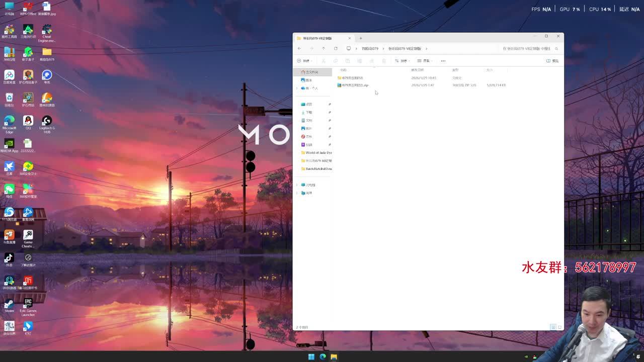644x362 pixels.
Task: Open the see more (…) toolbar menu
Action: [443, 61]
